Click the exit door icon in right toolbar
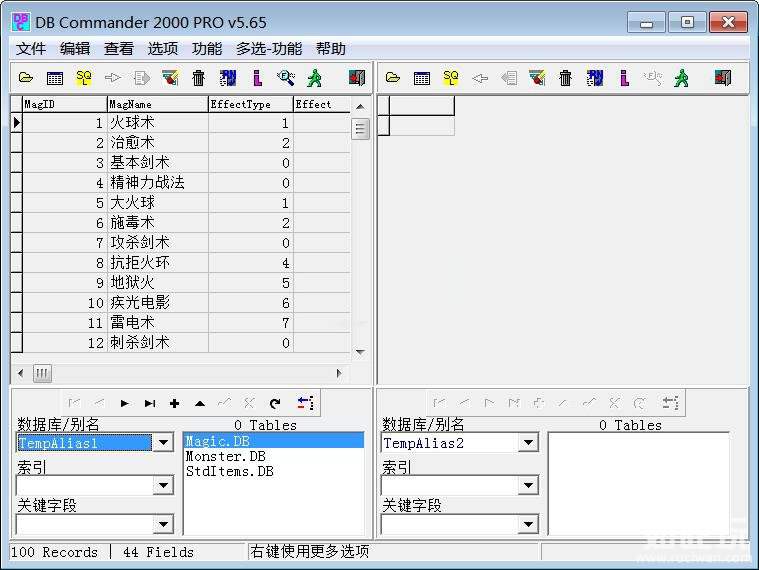Viewport: 759px width, 570px height. tap(721, 78)
